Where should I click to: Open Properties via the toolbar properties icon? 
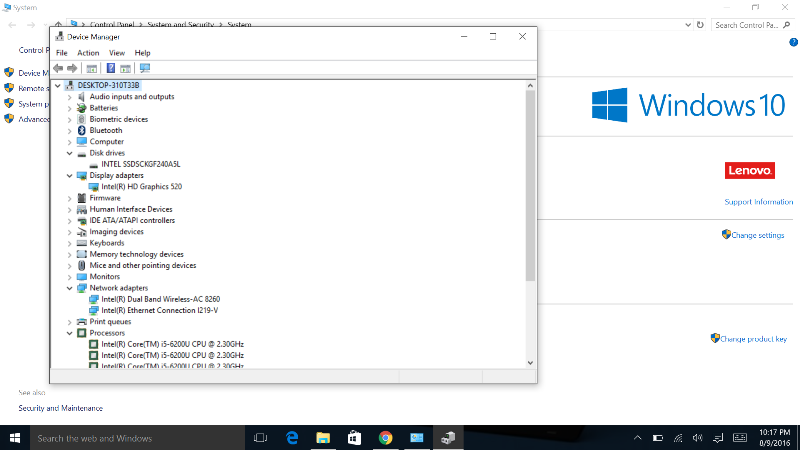point(92,68)
